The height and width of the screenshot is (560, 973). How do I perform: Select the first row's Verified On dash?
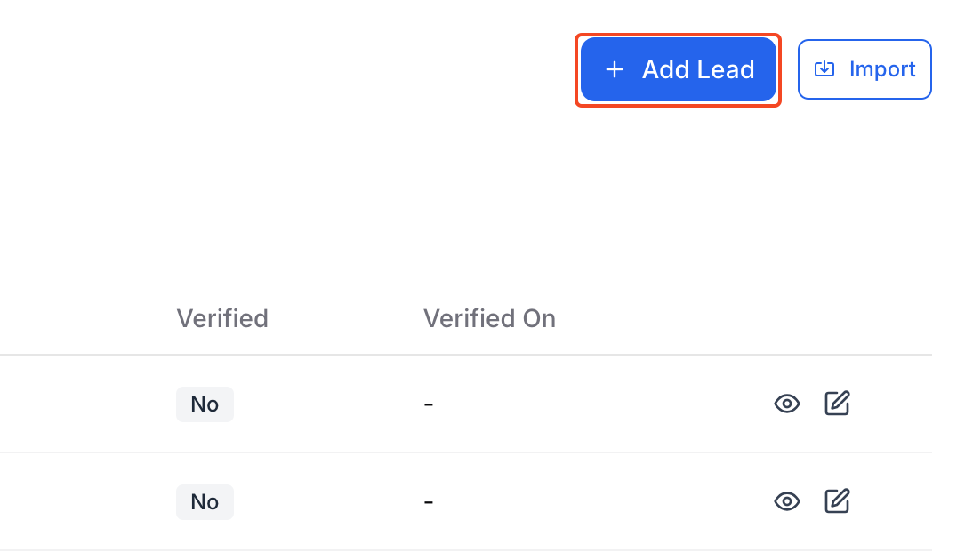click(428, 404)
